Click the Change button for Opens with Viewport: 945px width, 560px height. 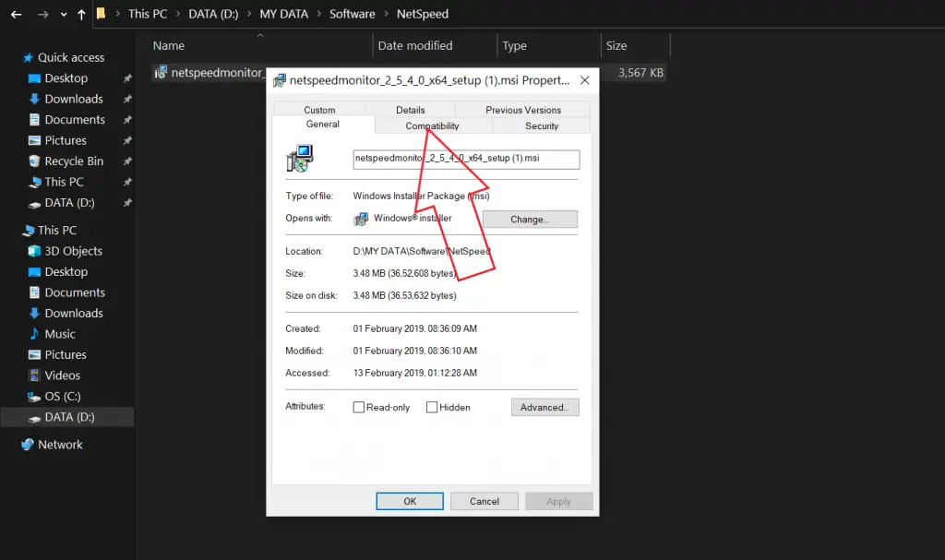tap(530, 219)
